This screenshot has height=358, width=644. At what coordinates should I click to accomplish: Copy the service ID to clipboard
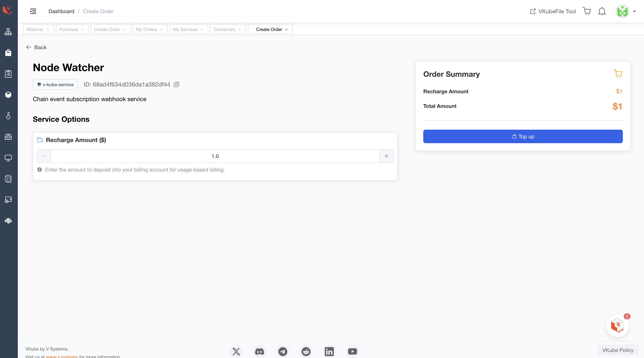click(x=176, y=85)
